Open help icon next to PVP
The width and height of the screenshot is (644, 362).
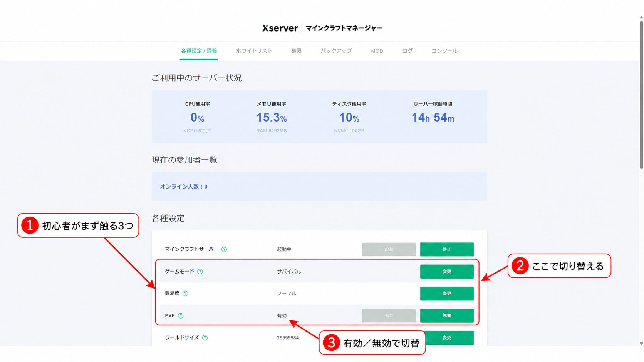(181, 316)
